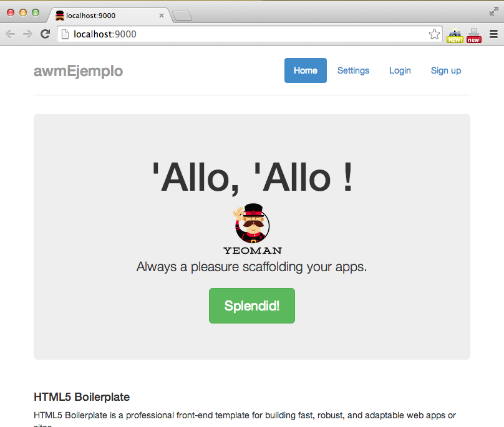Toggle fullscreen with the expand arrows icon
Viewport: 504px width, 427px height.
494,11
